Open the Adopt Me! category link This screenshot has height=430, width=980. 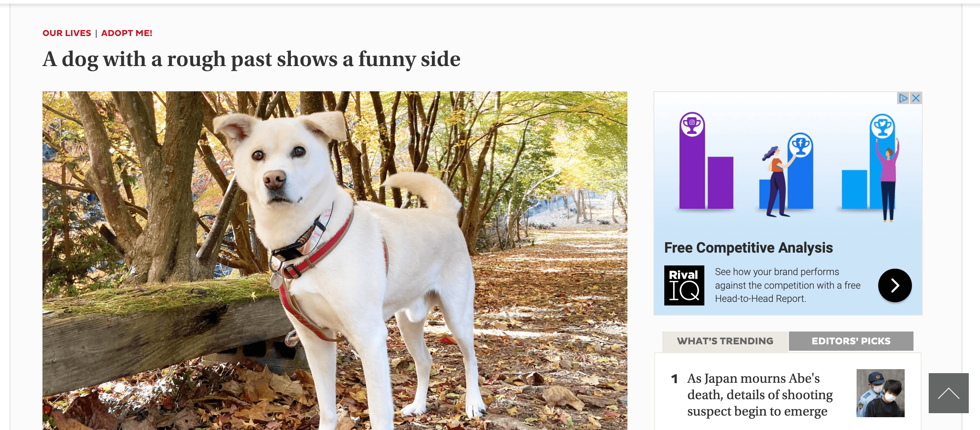(127, 33)
